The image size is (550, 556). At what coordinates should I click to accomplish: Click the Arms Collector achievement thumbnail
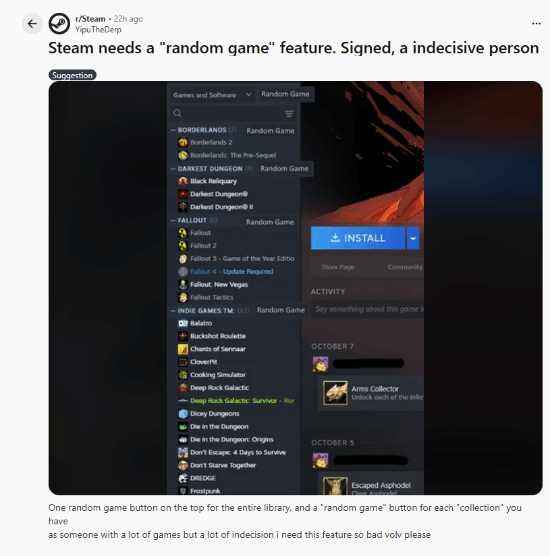[x=335, y=393]
